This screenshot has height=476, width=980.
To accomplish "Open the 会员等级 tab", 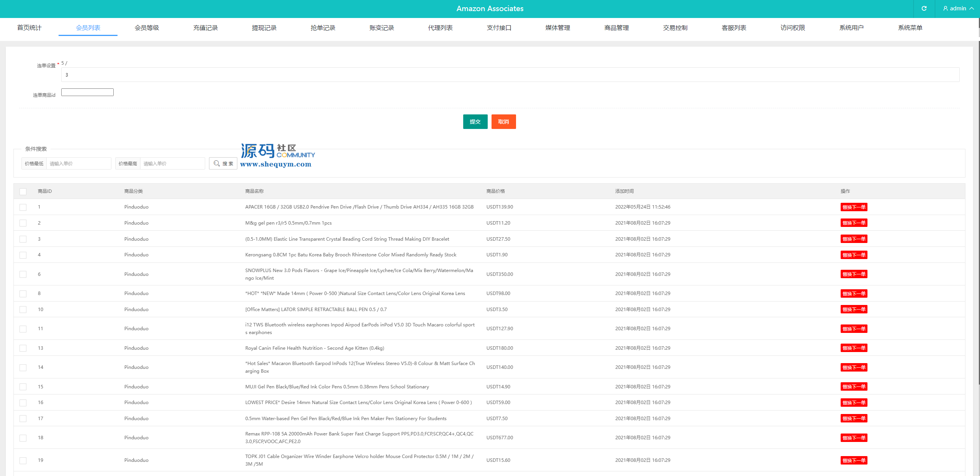I will [147, 28].
